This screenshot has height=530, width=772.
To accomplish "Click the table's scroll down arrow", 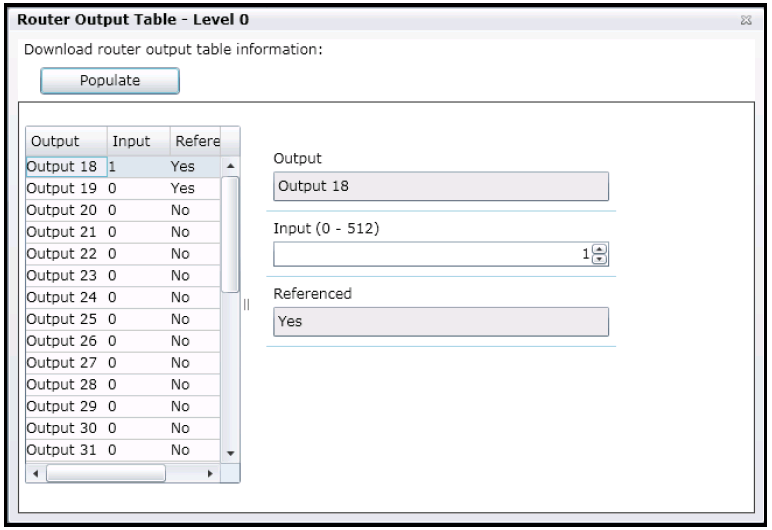I will point(230,453).
